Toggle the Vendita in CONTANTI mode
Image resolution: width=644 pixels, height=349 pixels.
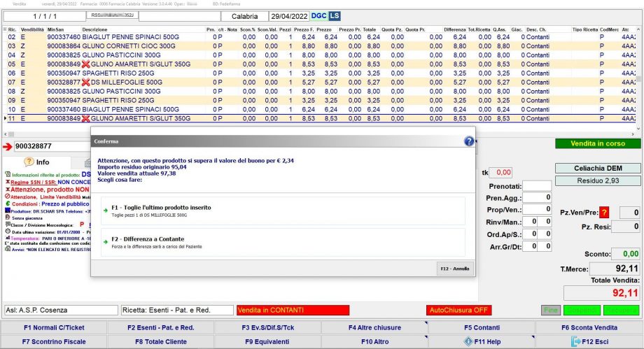pos(292,310)
